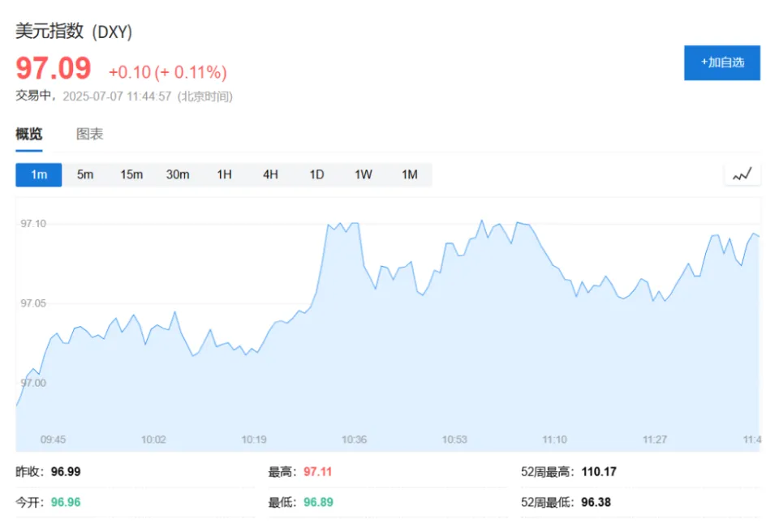Click the 52周最低 value 96.38
This screenshot has width=779, height=532.
point(596,503)
